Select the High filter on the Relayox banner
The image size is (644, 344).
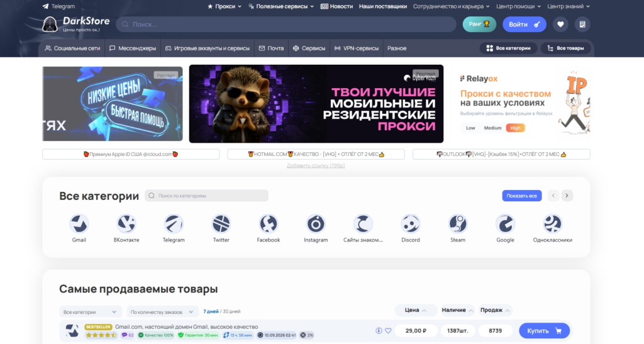click(x=515, y=128)
